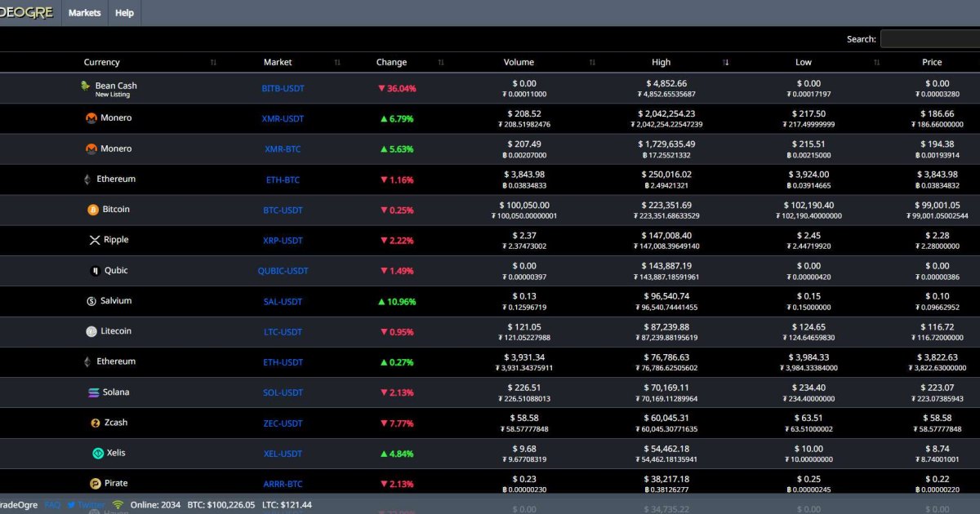
Task: Open the SOL-USDT market link
Action: coord(283,393)
